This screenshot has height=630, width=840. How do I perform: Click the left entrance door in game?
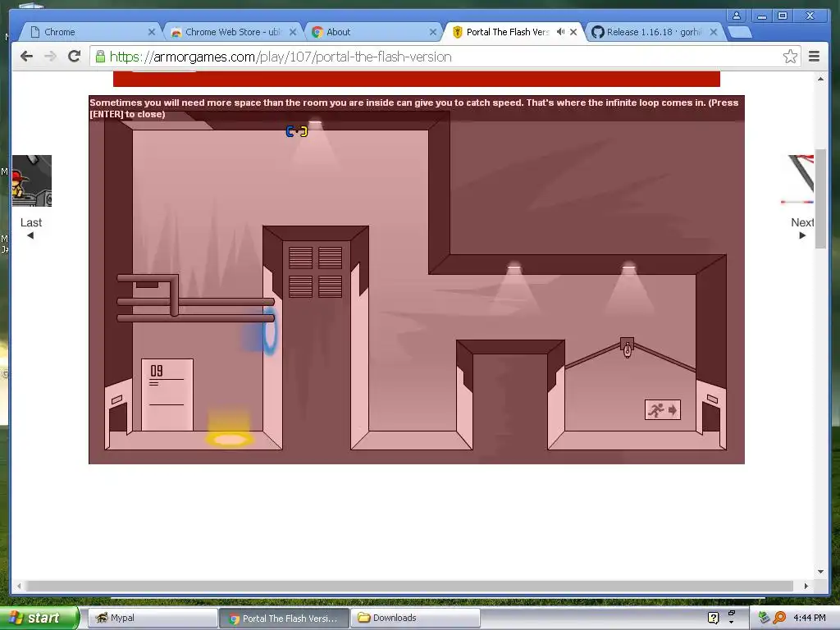(118, 418)
